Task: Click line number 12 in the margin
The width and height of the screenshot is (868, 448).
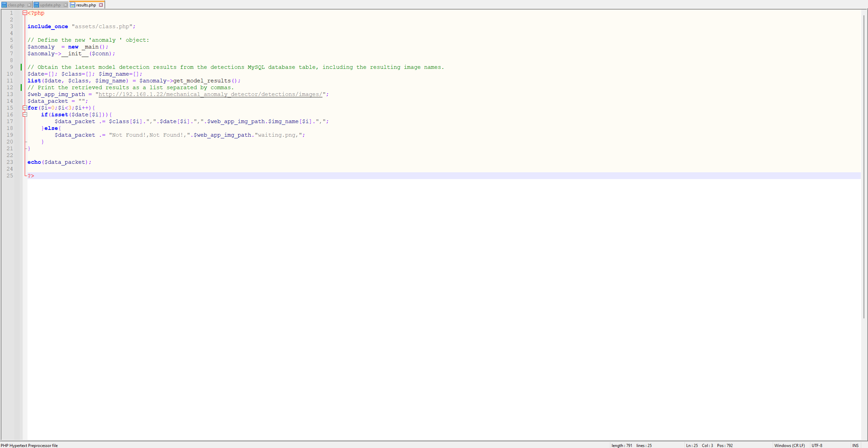Action: point(10,87)
